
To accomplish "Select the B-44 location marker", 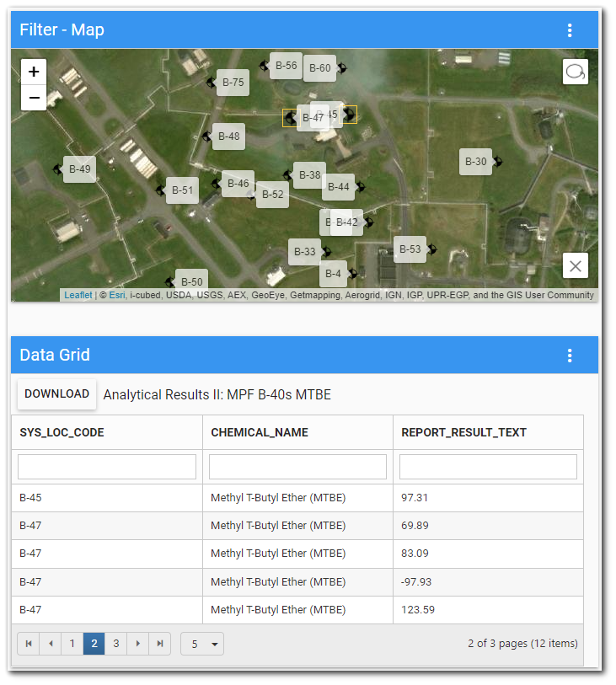I will [x=360, y=187].
